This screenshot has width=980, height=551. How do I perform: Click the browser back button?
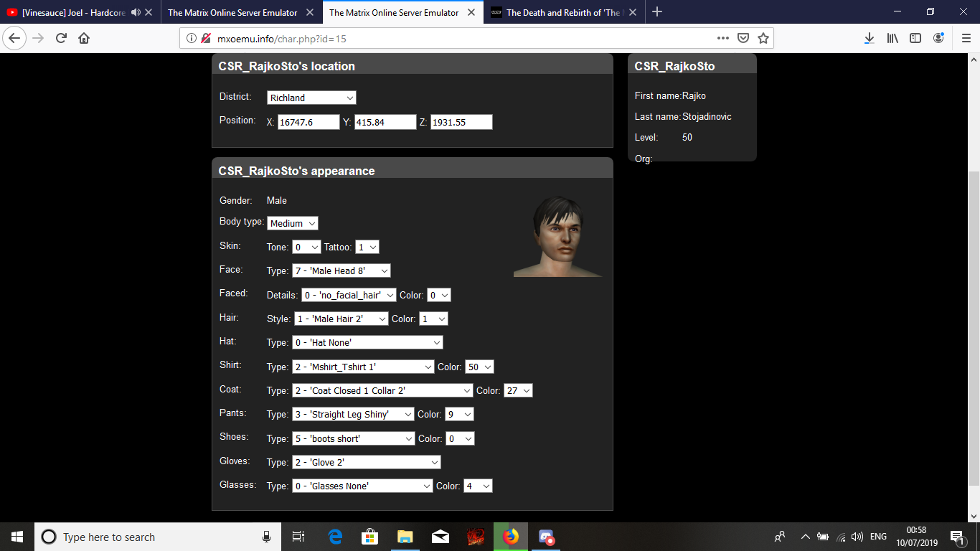(x=15, y=39)
